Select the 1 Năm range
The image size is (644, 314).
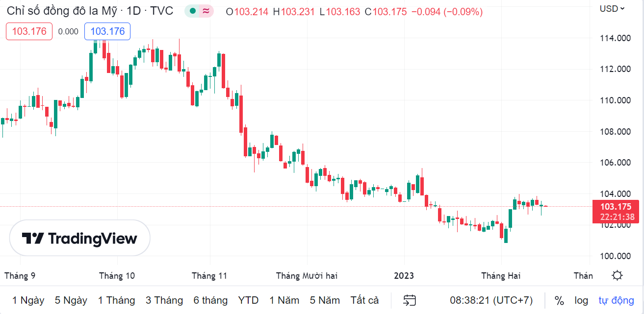pos(284,300)
